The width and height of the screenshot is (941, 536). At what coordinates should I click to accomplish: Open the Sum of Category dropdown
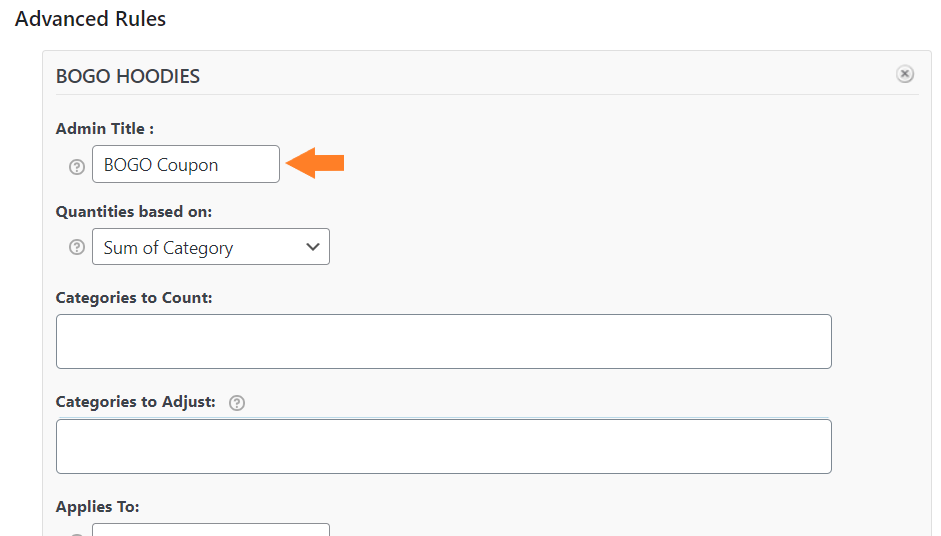coord(211,247)
